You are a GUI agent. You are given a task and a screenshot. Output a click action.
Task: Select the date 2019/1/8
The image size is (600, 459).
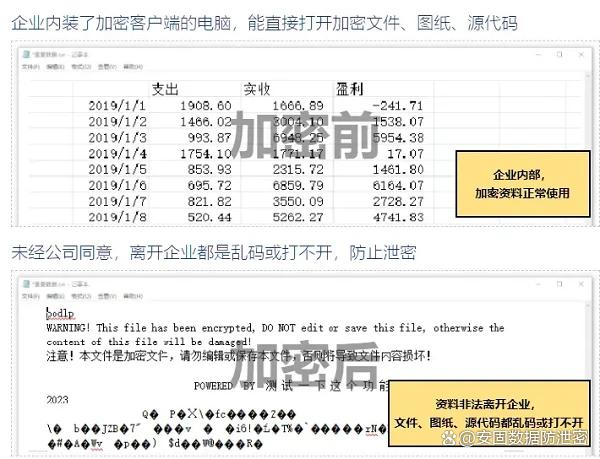[117, 217]
